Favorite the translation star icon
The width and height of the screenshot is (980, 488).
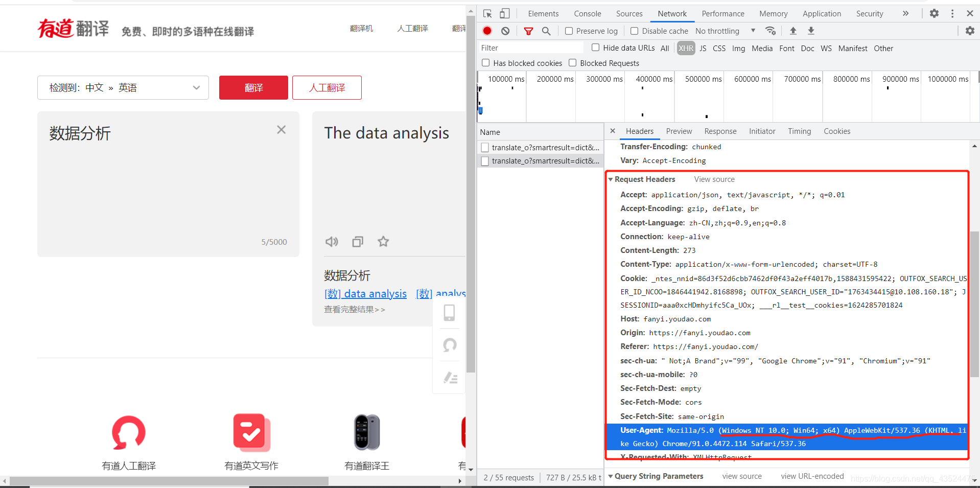pyautogui.click(x=383, y=241)
